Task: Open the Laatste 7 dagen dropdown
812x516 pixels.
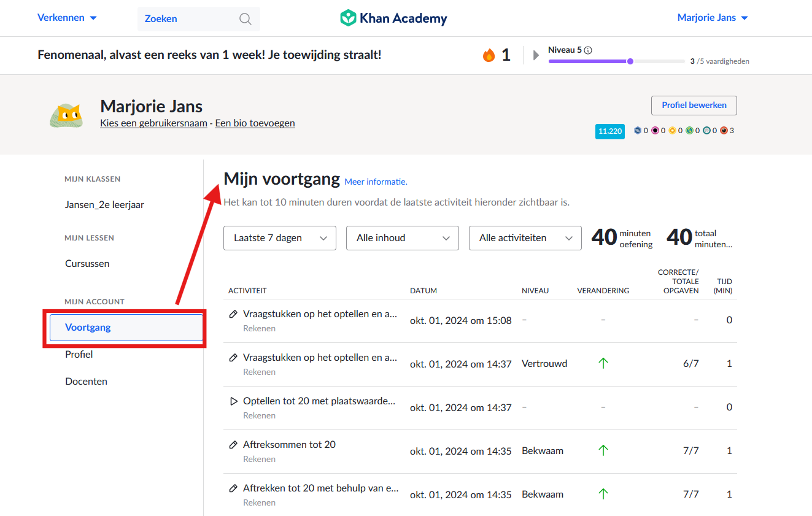Action: 280,238
